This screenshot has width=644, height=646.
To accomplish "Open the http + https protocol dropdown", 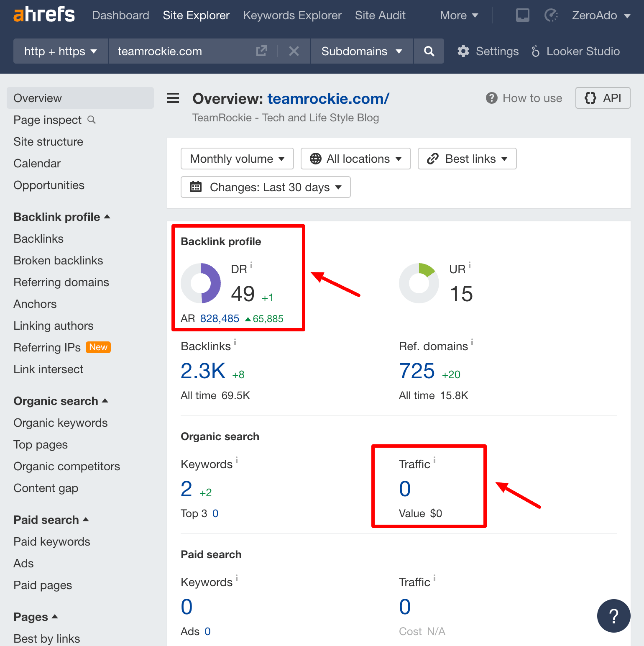I will coord(61,51).
